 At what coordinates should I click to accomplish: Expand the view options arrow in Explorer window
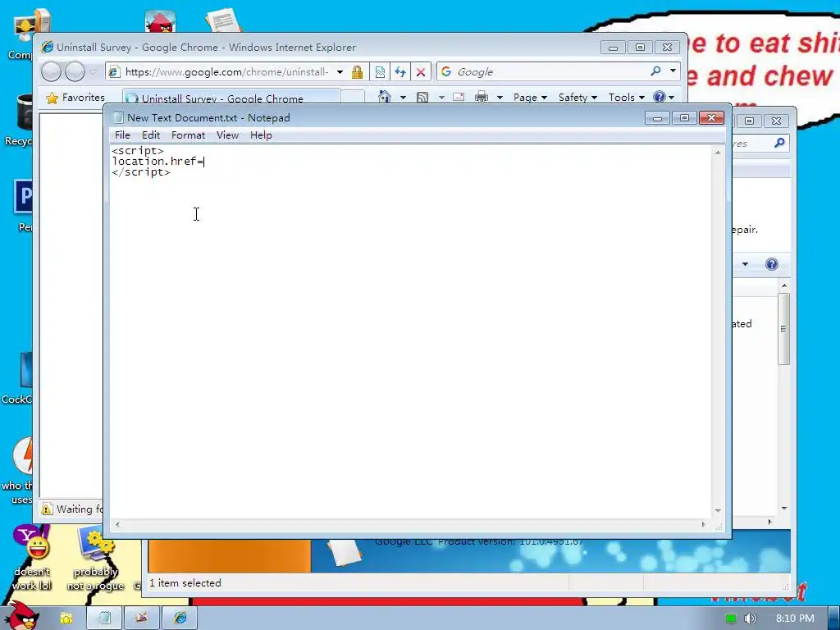pos(745,264)
